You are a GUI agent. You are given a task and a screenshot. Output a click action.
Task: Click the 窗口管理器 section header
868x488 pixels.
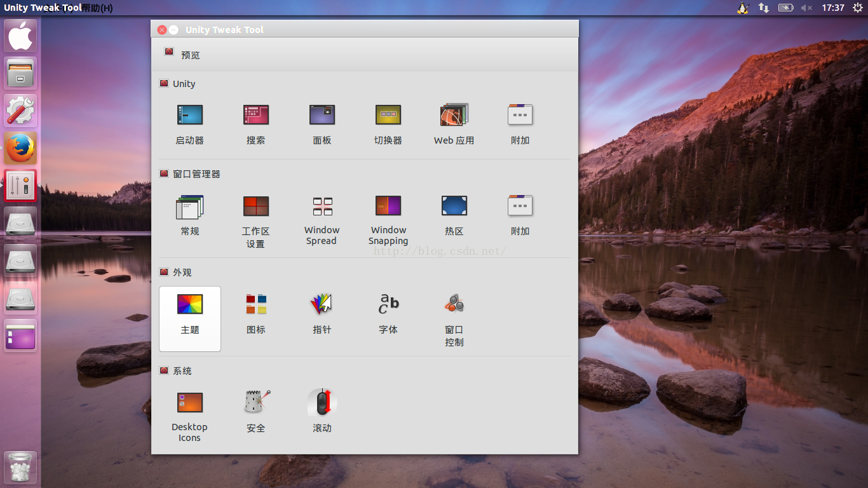[196, 173]
